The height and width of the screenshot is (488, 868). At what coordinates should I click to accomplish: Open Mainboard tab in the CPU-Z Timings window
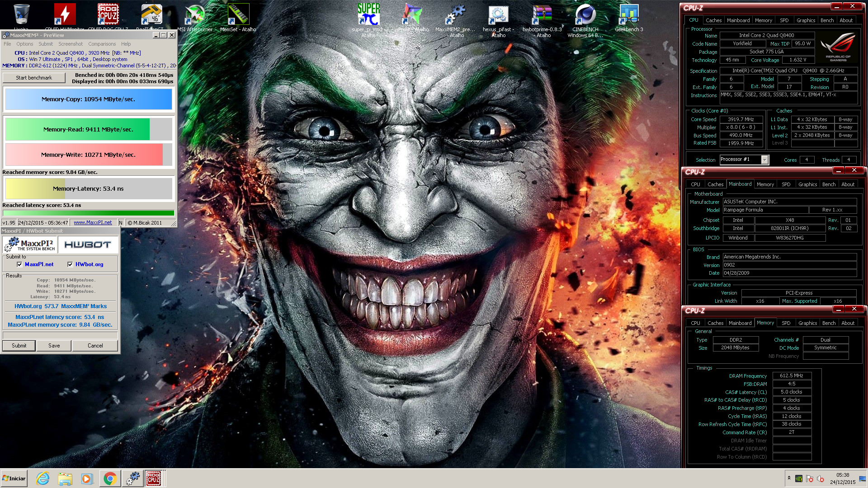click(740, 323)
